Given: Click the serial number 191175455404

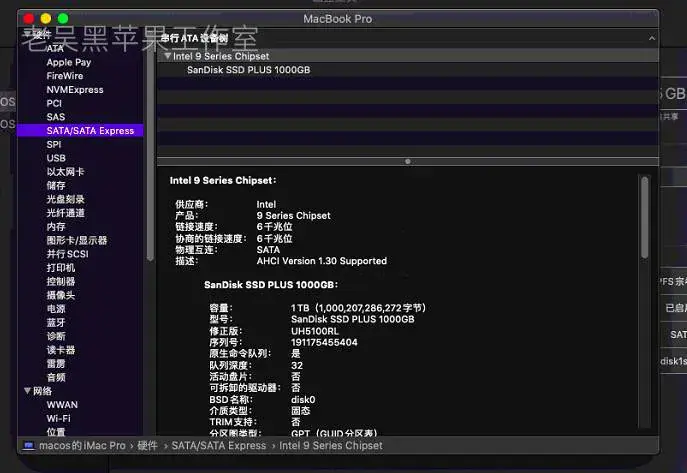Looking at the screenshot, I should (x=324, y=342).
